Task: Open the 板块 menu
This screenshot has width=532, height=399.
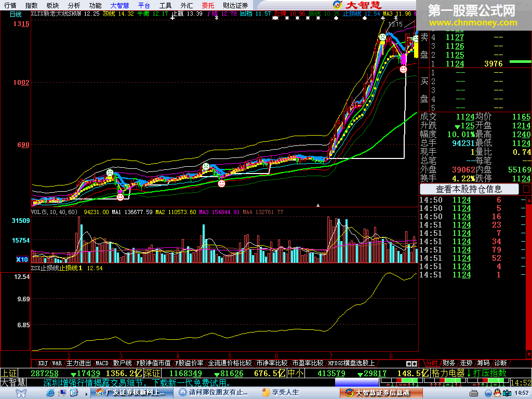Action: [x=52, y=5]
